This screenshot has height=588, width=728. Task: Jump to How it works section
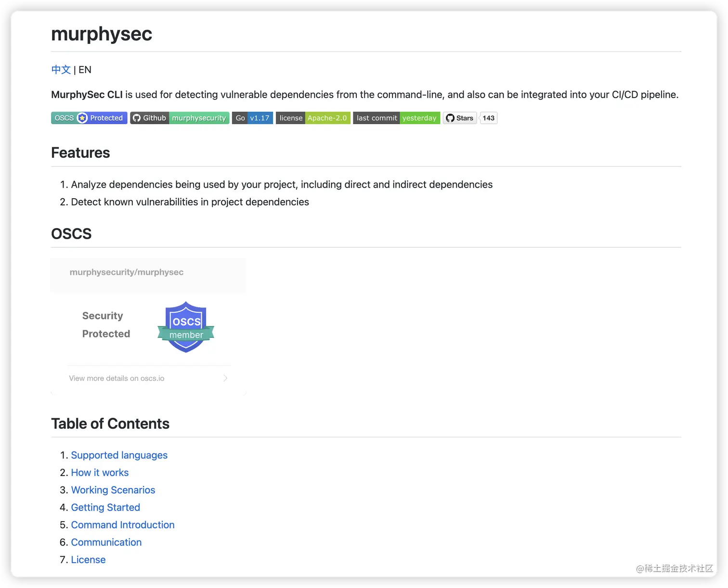pos(100,473)
